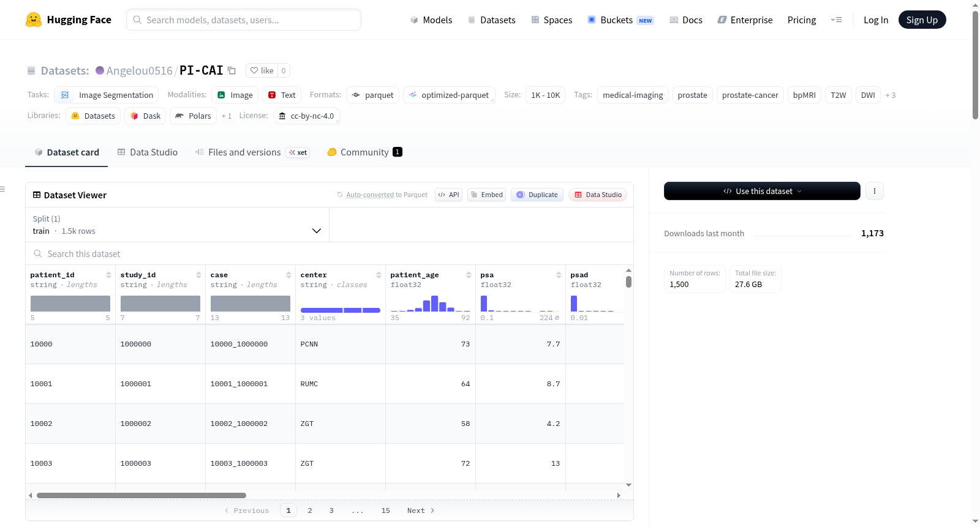This screenshot has height=527, width=980.
Task: Select the Dask library tag
Action: (145, 116)
